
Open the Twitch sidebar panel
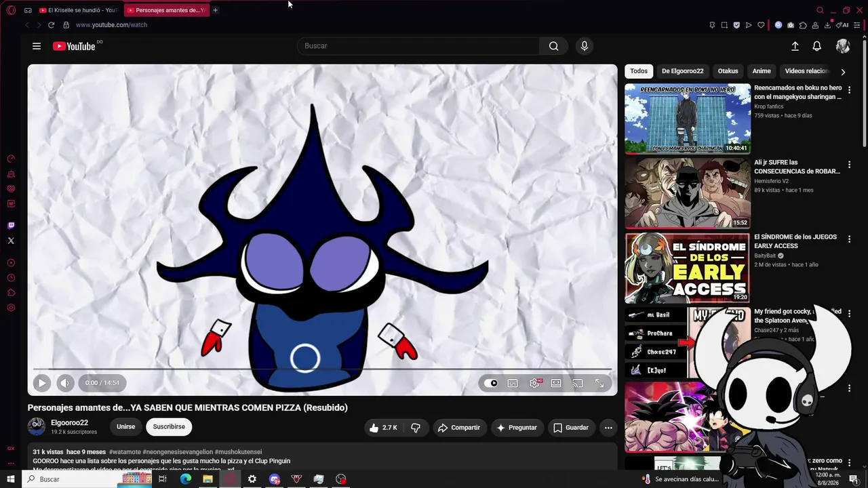(11, 226)
